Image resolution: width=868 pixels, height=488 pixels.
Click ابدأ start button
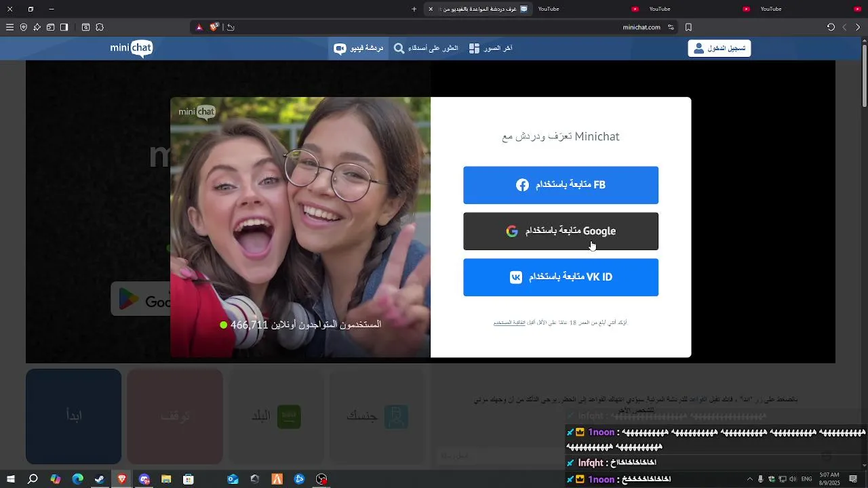click(x=74, y=416)
